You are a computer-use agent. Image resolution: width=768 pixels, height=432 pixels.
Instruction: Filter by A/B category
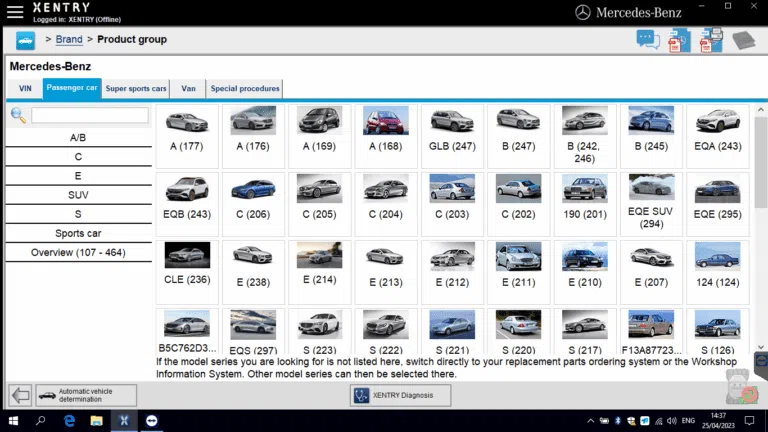coord(78,138)
